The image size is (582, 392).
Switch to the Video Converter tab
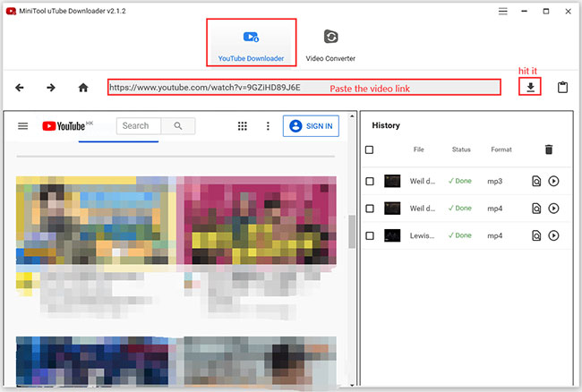[x=330, y=46]
